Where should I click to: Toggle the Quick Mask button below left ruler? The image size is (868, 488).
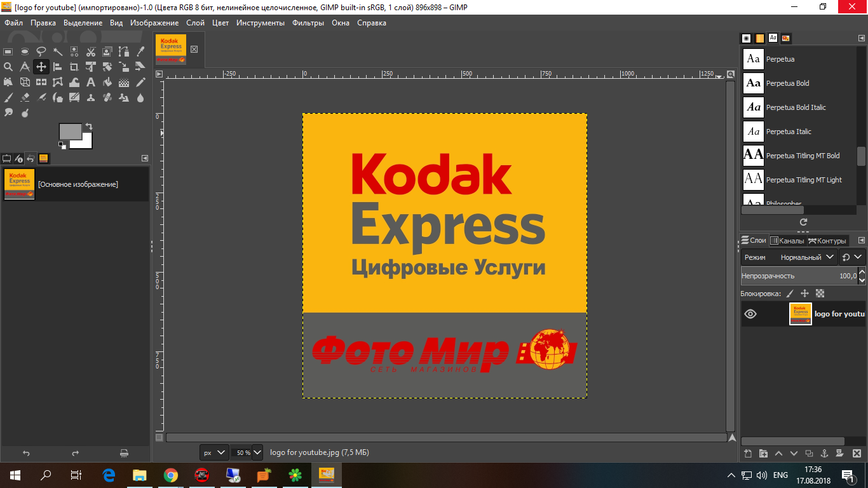pyautogui.click(x=159, y=437)
